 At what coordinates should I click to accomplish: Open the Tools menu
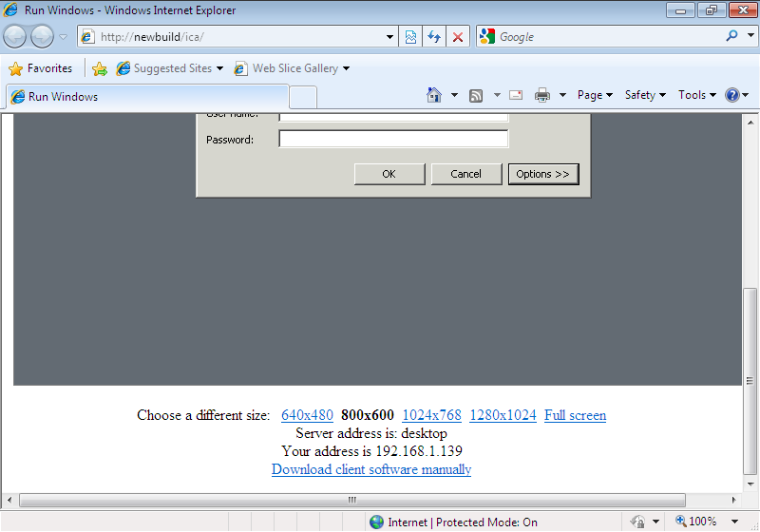(697, 95)
